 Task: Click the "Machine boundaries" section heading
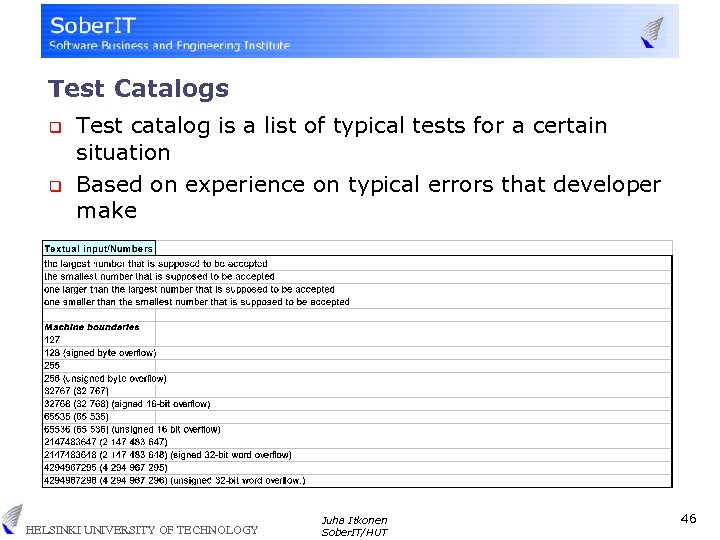(x=92, y=327)
